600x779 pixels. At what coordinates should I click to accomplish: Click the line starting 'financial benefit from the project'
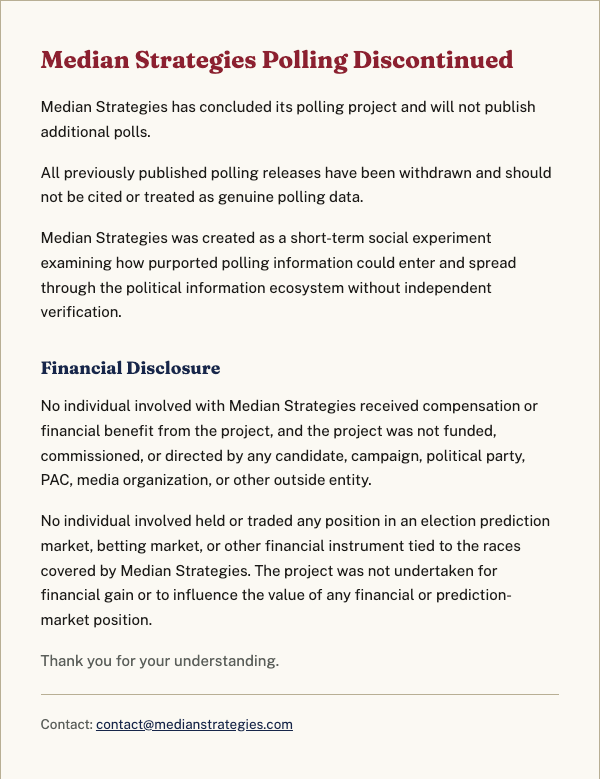tap(269, 431)
